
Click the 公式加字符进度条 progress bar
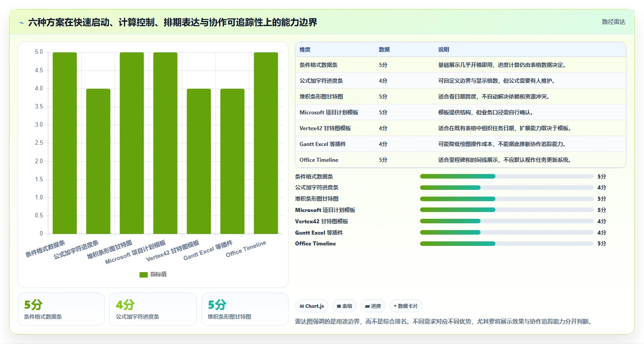click(507, 188)
